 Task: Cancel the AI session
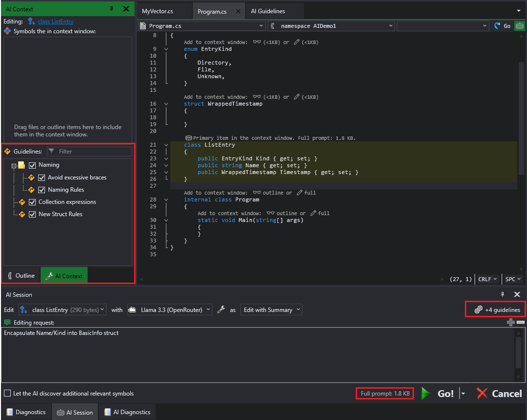click(x=499, y=394)
